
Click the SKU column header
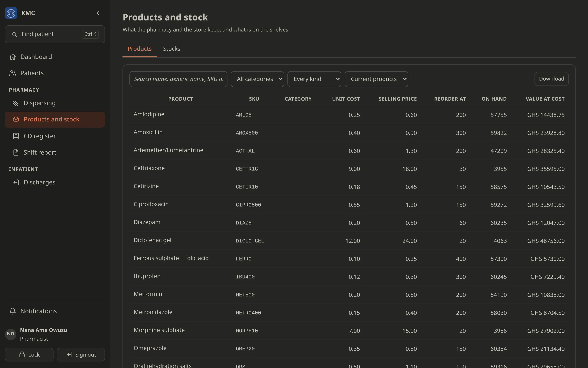254,99
